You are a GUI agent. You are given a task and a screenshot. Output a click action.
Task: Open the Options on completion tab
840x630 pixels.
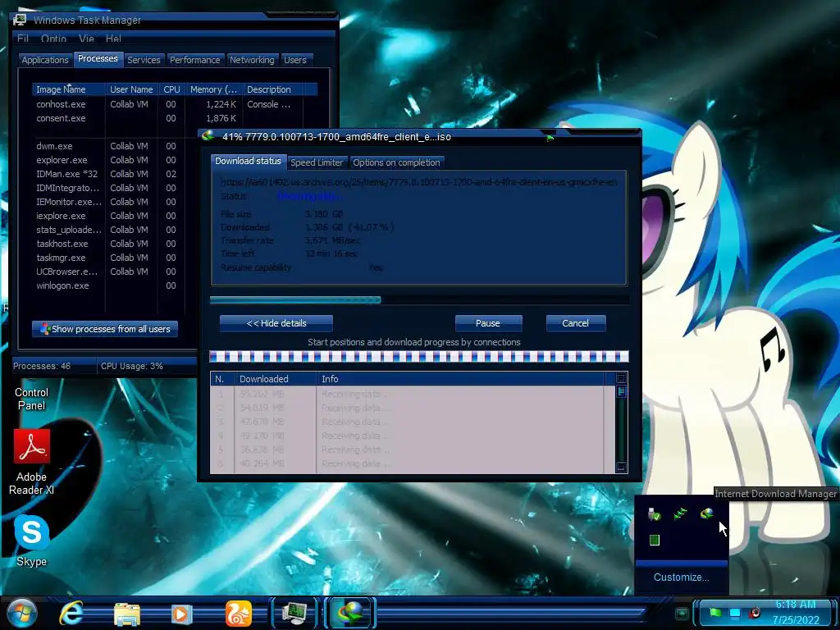click(396, 162)
